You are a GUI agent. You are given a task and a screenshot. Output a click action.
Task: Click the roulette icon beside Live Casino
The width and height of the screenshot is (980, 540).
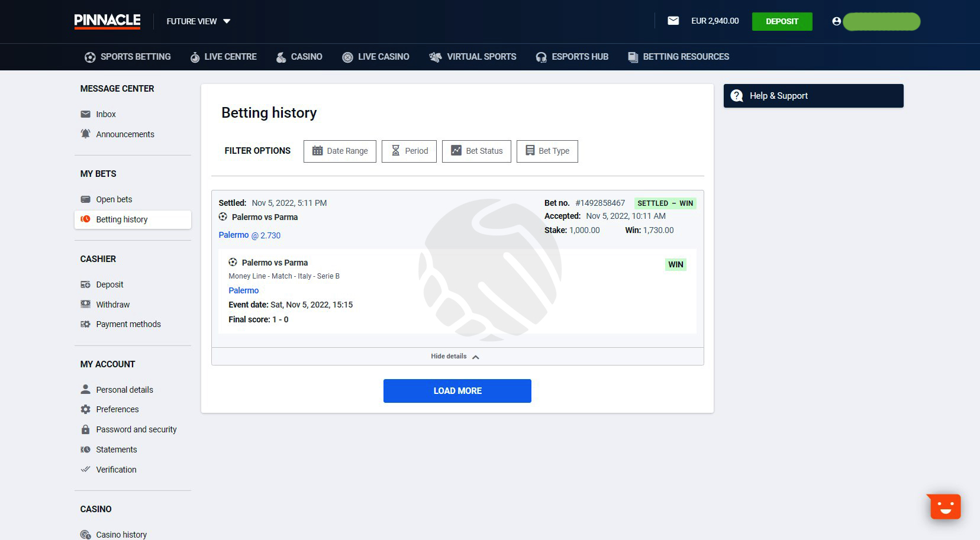tap(347, 57)
